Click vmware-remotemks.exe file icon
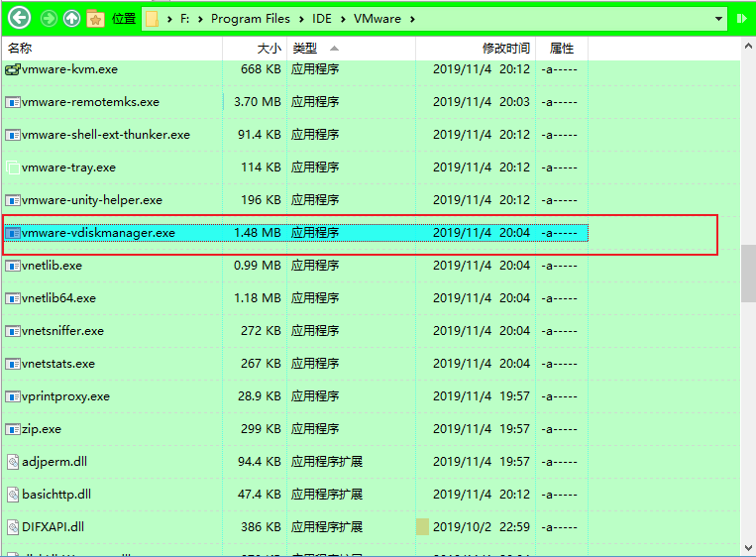Viewport: 756px width, 557px height. [x=13, y=102]
